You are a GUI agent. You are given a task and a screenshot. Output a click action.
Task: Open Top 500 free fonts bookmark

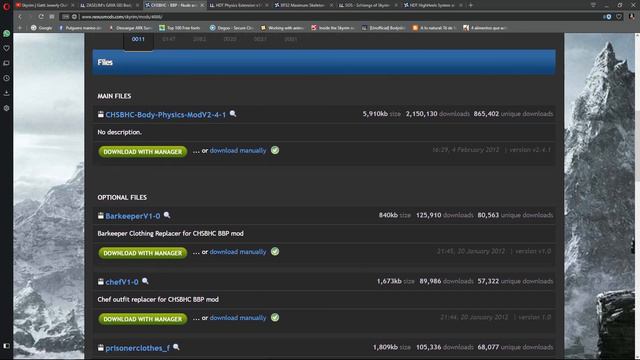(x=180, y=28)
